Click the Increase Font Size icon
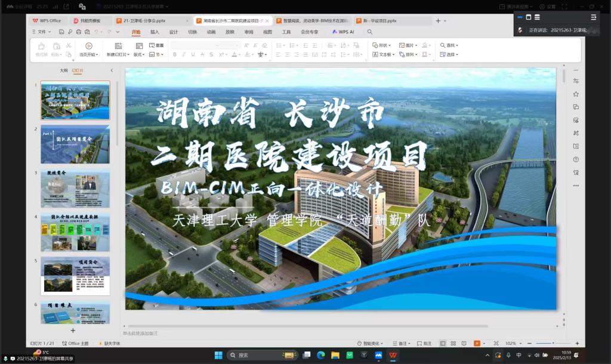 tap(246, 45)
